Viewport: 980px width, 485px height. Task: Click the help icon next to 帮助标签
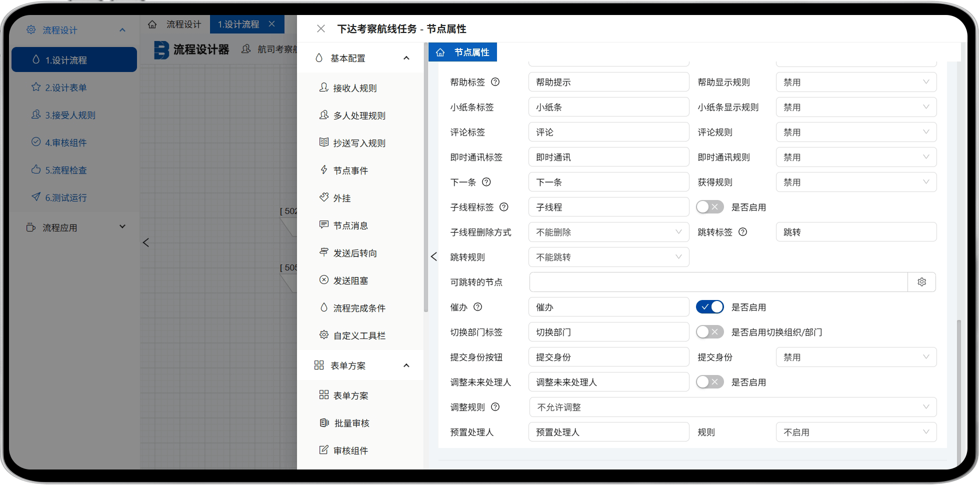tap(495, 82)
